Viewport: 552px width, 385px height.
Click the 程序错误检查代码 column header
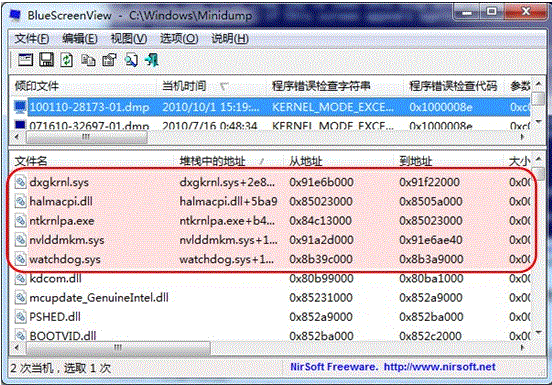(x=453, y=86)
